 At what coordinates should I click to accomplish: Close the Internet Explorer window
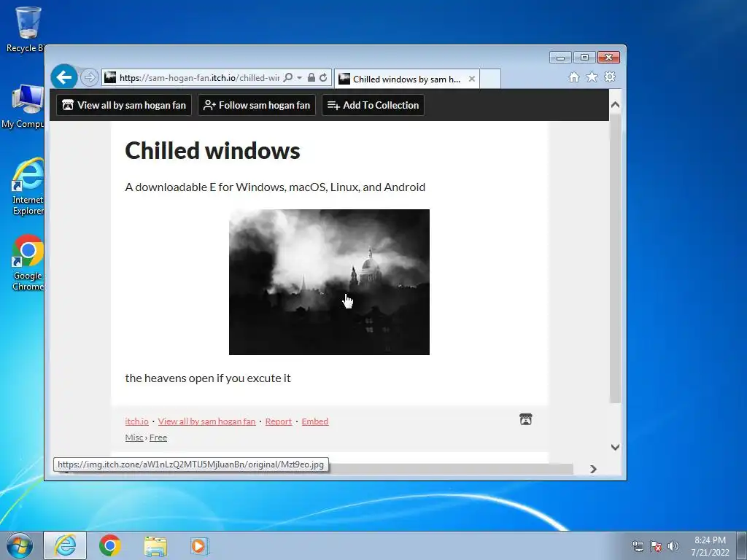(608, 58)
